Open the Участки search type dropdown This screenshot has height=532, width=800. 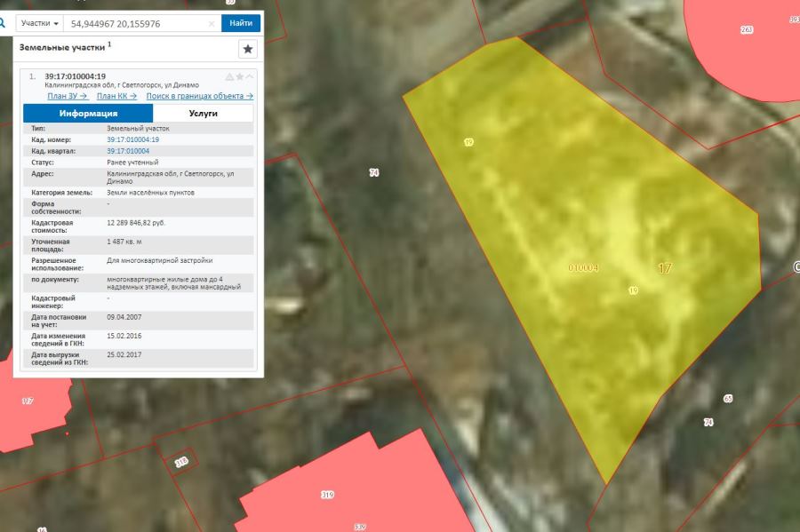tap(40, 23)
